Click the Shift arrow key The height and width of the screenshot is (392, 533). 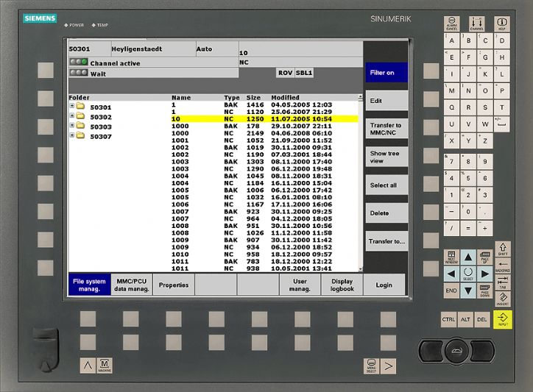[x=503, y=249]
